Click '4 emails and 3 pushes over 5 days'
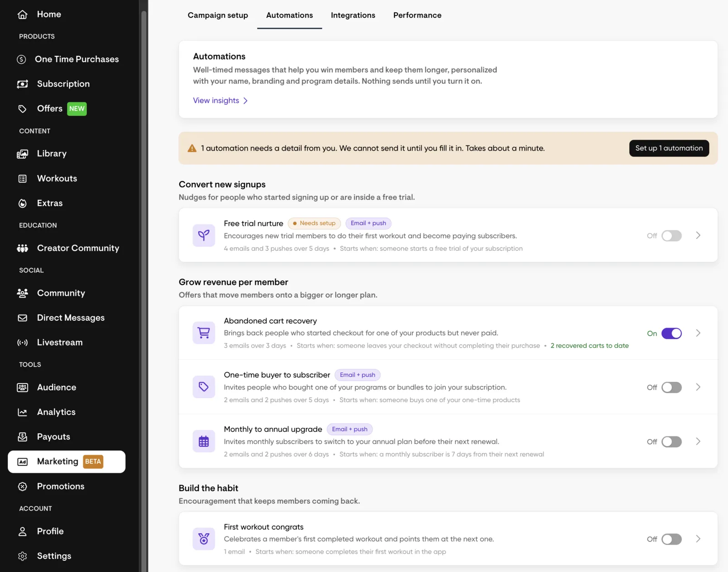Screen dimensions: 728x572 tap(277, 248)
